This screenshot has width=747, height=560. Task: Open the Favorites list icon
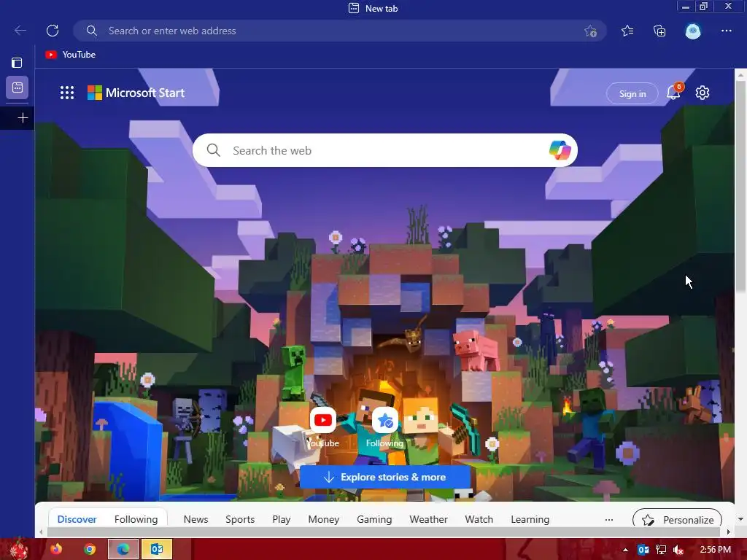[627, 31]
